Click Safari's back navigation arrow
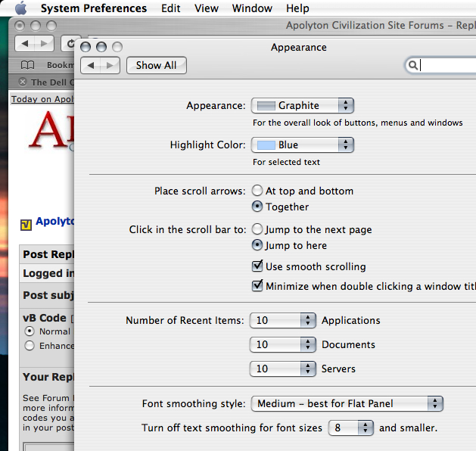Screen dimensions: 476x451 point(25,44)
